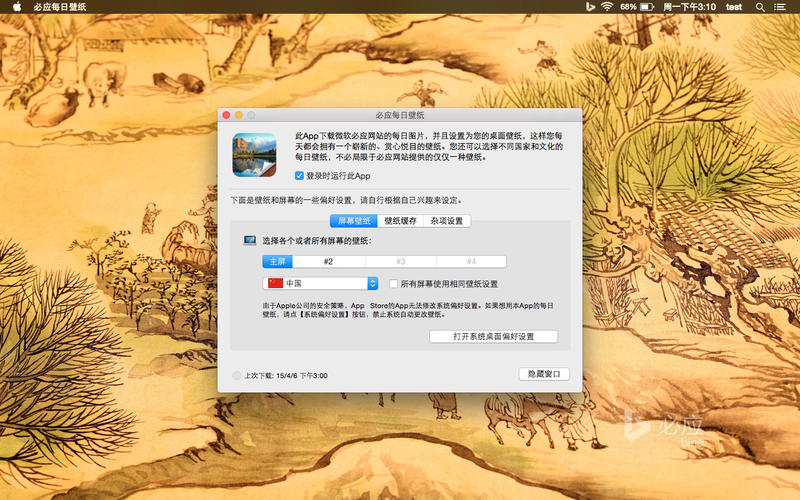Switch to the 壁纸缓存 tab
800x500 pixels.
pos(401,221)
